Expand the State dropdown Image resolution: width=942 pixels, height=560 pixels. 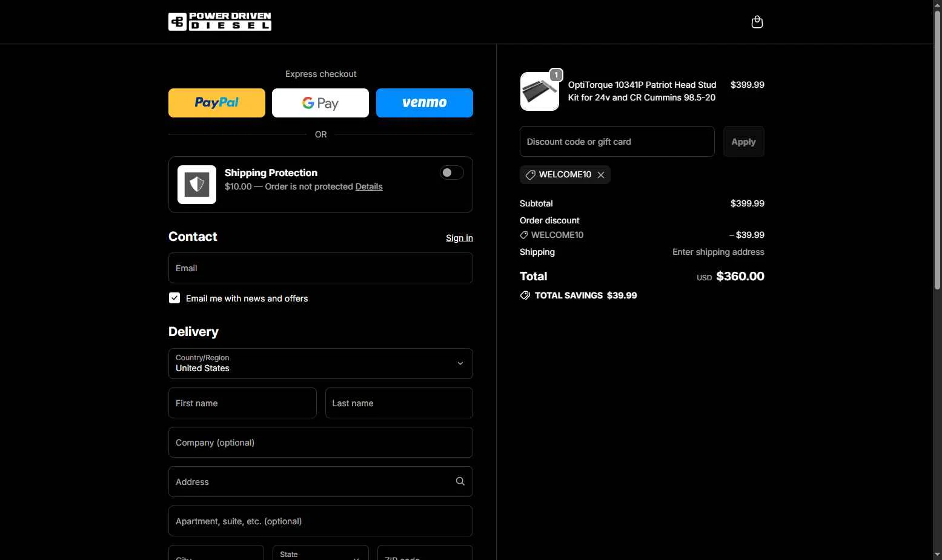(320, 553)
